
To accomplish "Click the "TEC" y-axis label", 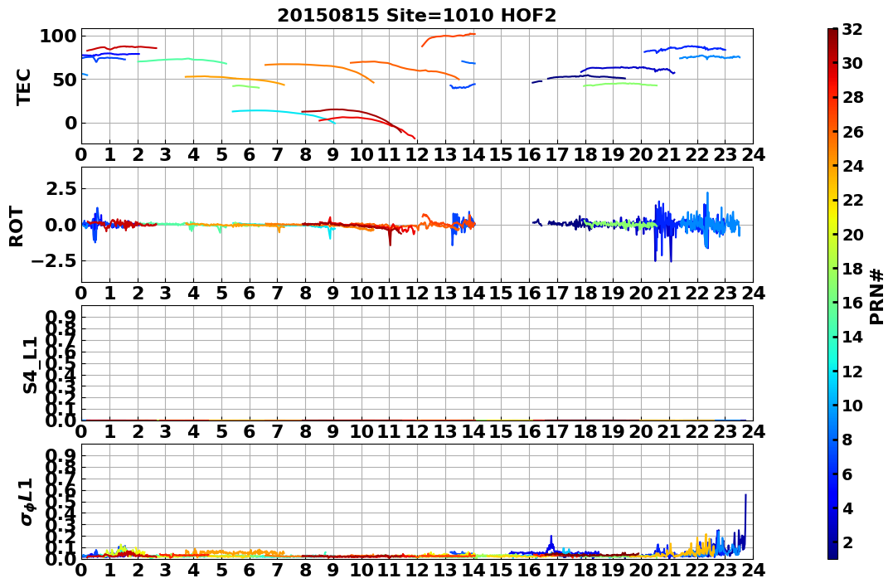I will click(x=23, y=87).
